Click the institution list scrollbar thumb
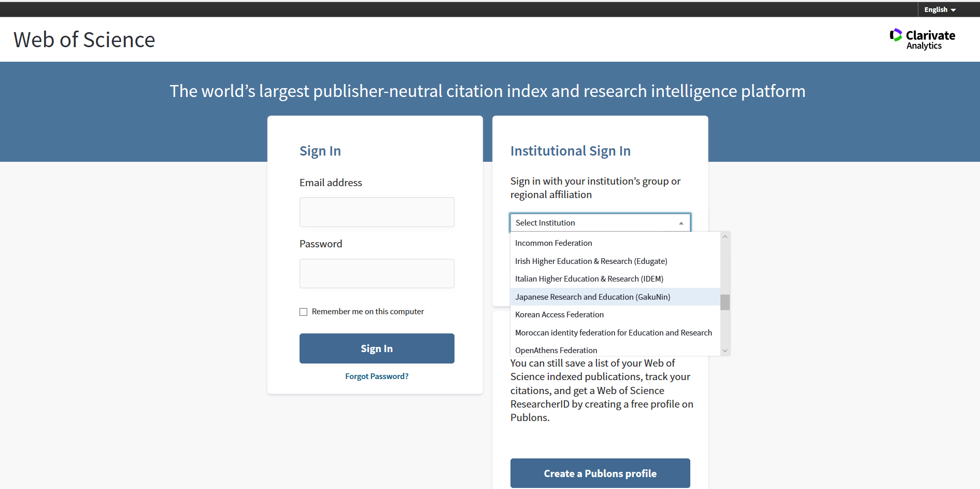Image resolution: width=980 pixels, height=489 pixels. coord(725,302)
